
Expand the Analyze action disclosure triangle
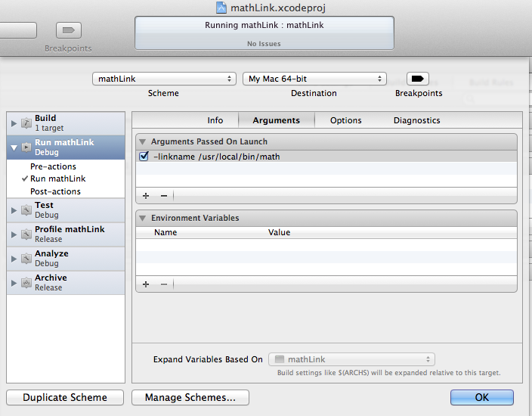(14, 259)
